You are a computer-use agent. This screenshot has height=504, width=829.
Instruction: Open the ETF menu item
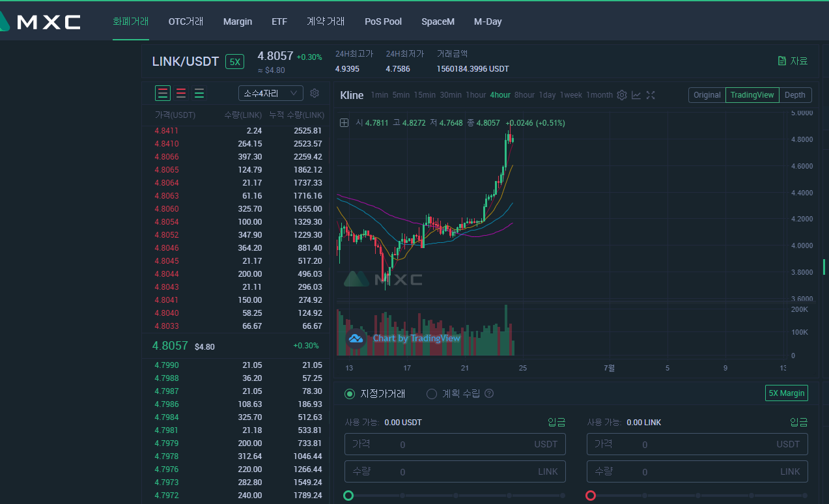coord(279,21)
